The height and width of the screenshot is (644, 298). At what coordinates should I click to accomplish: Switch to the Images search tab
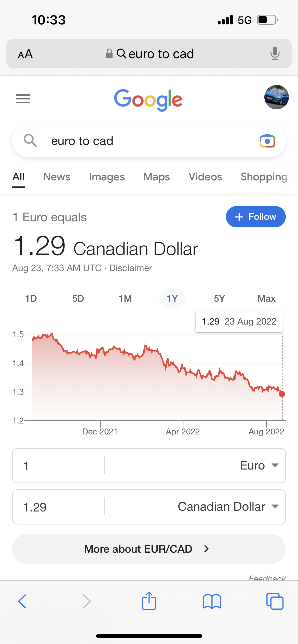[x=107, y=177]
